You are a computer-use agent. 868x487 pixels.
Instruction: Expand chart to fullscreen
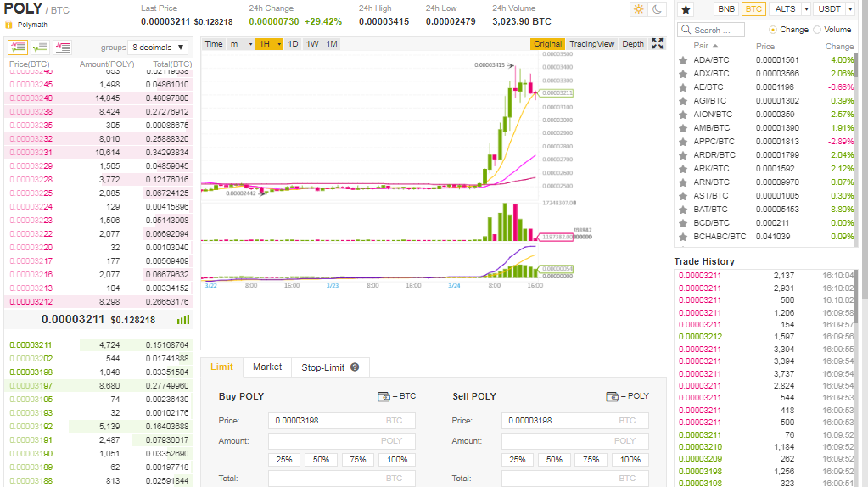tap(657, 44)
